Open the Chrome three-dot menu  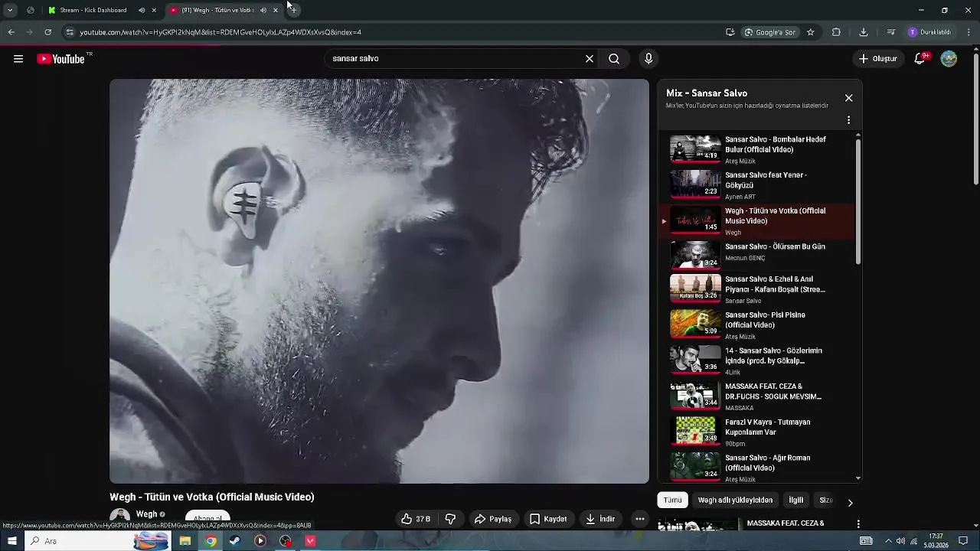(969, 32)
